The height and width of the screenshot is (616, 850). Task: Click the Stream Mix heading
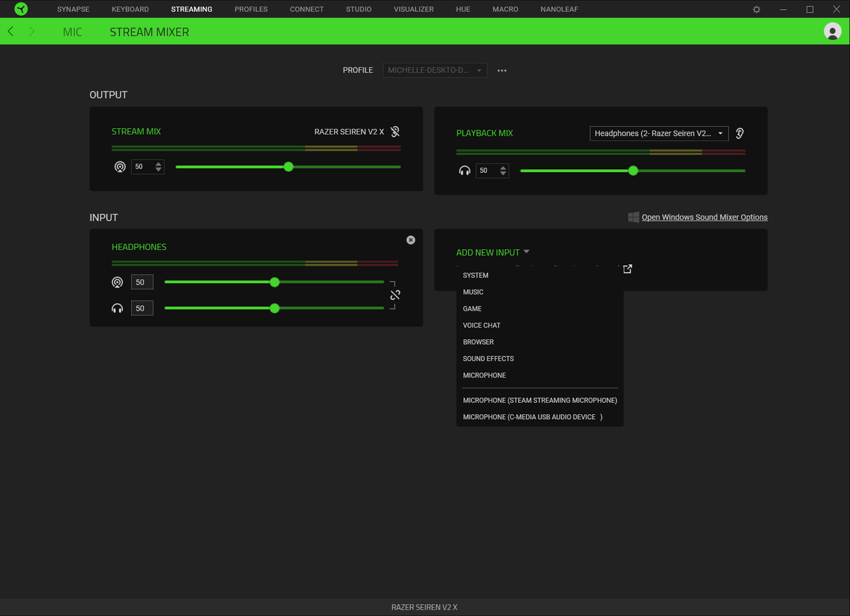pyautogui.click(x=136, y=132)
